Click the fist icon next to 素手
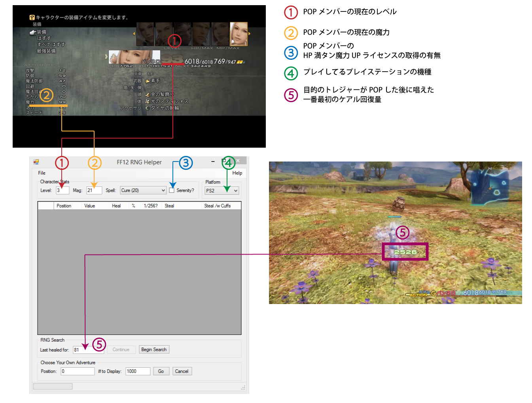The width and height of the screenshot is (532, 403). 148,81
